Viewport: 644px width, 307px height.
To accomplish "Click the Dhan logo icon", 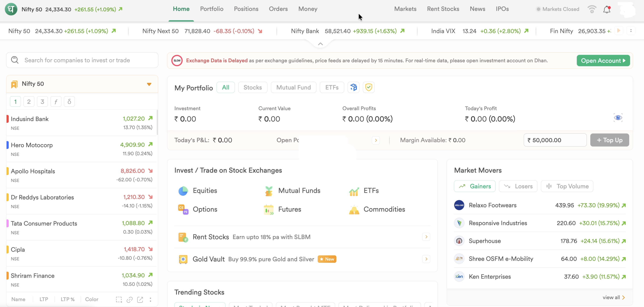I will coord(11,9).
